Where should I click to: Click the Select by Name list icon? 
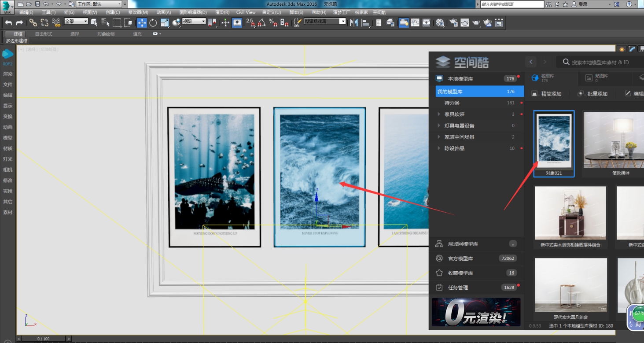point(105,23)
